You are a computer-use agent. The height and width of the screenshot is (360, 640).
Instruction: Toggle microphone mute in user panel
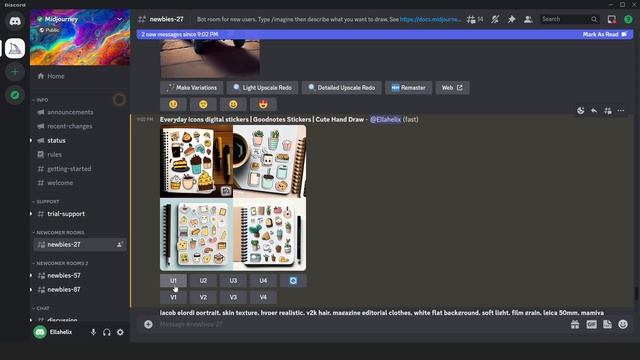pos(93,332)
